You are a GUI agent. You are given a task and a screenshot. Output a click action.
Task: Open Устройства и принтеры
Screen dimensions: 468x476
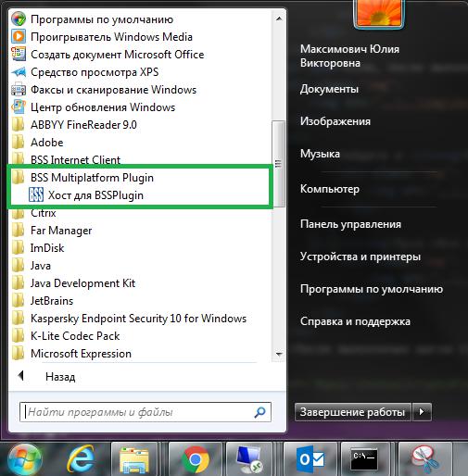[360, 257]
